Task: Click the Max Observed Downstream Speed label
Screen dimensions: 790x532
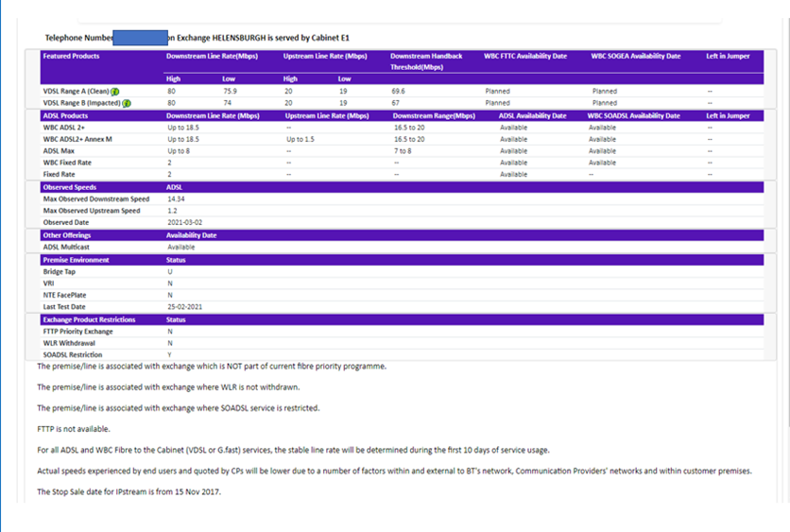Action: pyautogui.click(x=96, y=199)
